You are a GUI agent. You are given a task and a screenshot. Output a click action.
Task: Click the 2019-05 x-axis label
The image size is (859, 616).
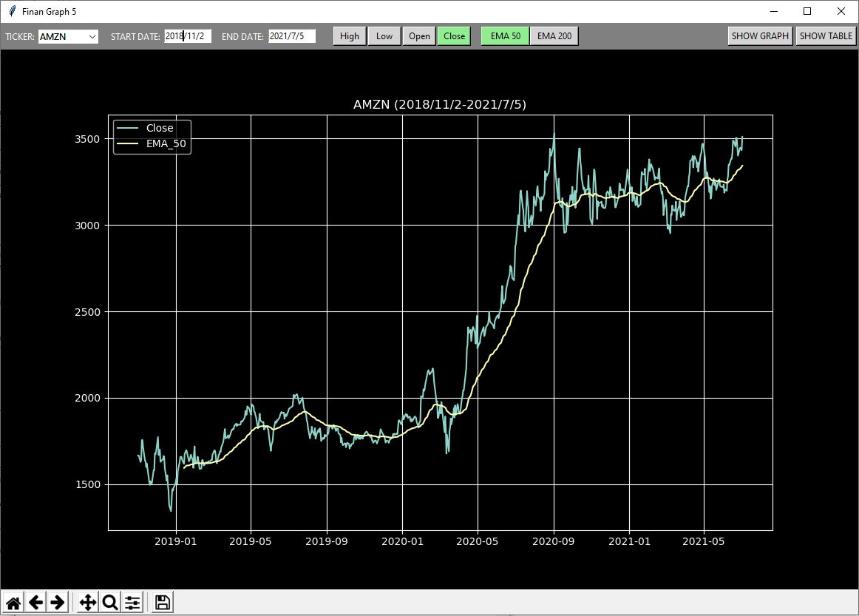click(251, 541)
